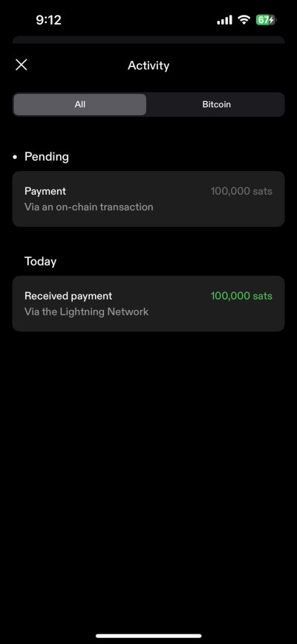Switch to the Bitcoin activity filter
297x644 pixels.
[216, 104]
